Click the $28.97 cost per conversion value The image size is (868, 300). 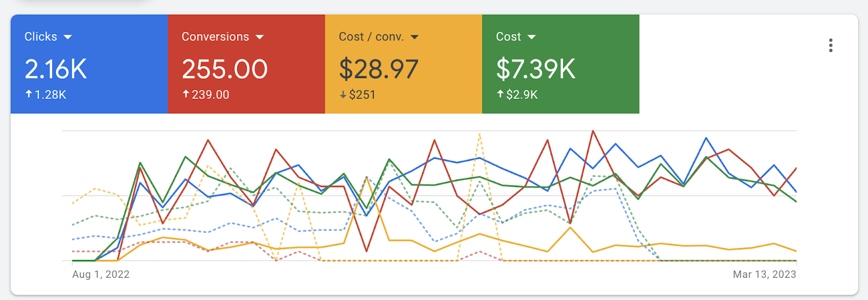(379, 69)
